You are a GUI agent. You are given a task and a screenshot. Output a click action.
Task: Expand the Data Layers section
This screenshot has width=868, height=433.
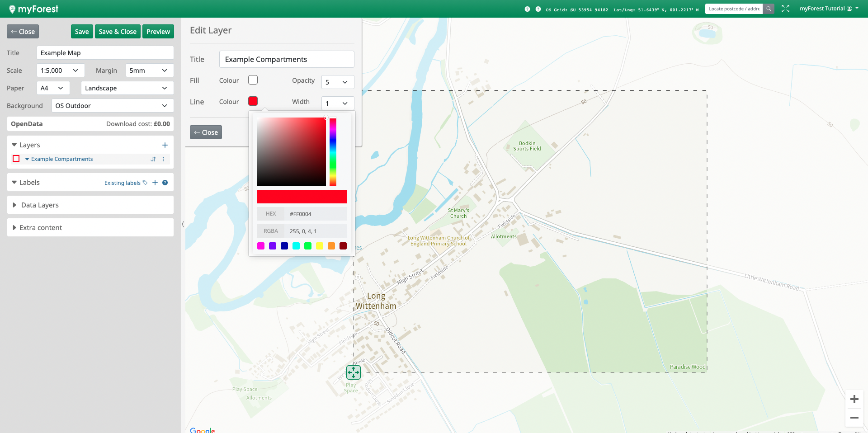(x=40, y=205)
